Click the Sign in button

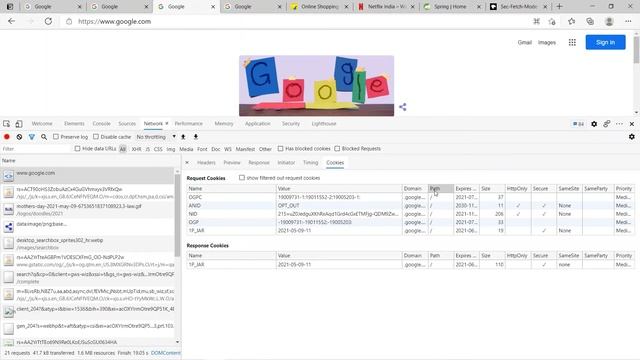[x=605, y=42]
